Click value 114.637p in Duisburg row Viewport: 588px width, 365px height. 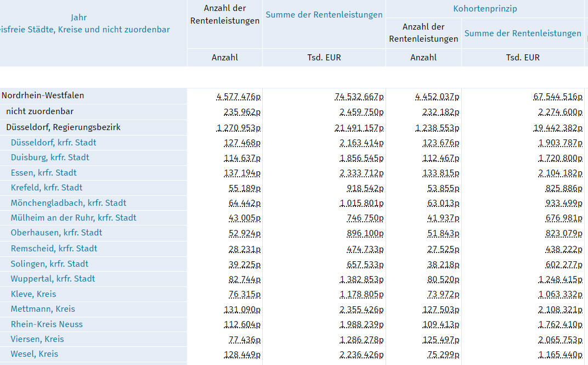(x=242, y=158)
